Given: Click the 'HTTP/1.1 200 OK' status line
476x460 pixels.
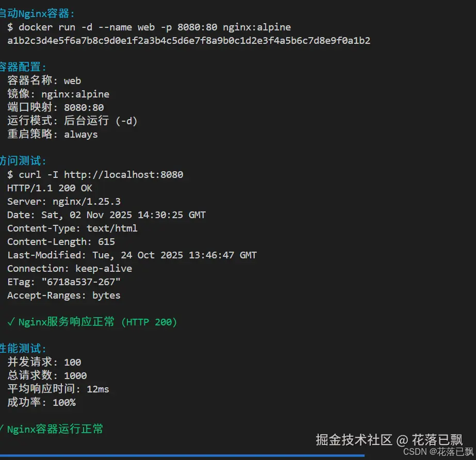Looking at the screenshot, I should coord(50,188).
